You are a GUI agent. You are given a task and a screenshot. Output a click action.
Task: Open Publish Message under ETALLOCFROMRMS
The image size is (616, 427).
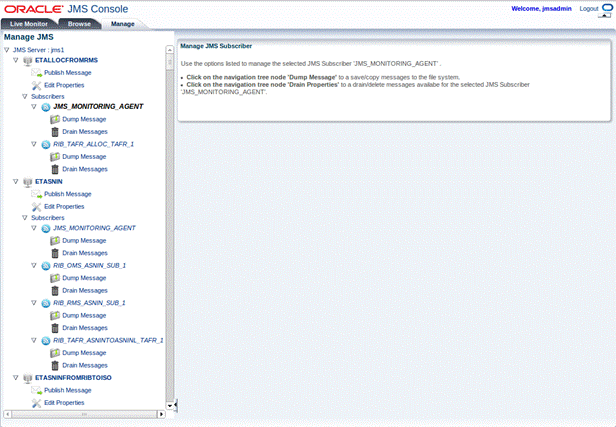coord(68,73)
